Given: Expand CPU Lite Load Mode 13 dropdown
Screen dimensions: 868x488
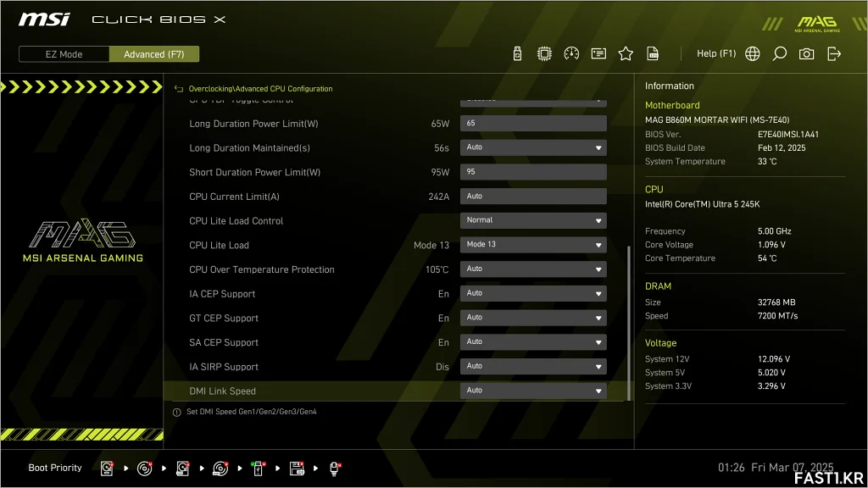Looking at the screenshot, I should 533,245.
